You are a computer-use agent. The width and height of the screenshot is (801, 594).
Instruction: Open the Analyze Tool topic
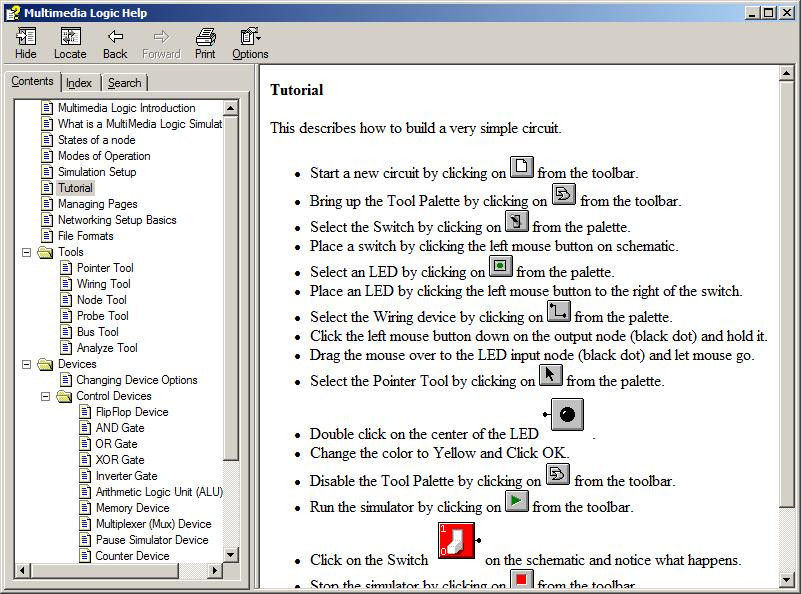click(x=107, y=348)
